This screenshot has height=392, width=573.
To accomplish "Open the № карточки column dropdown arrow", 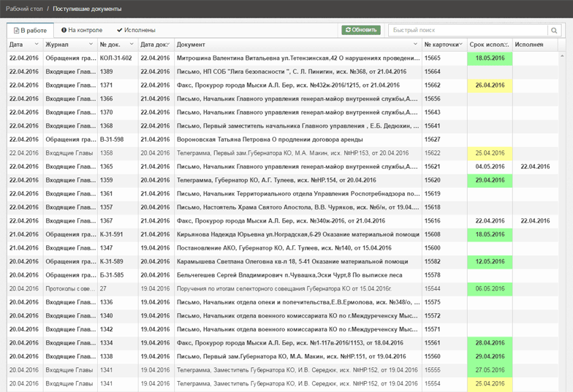I will [x=460, y=44].
